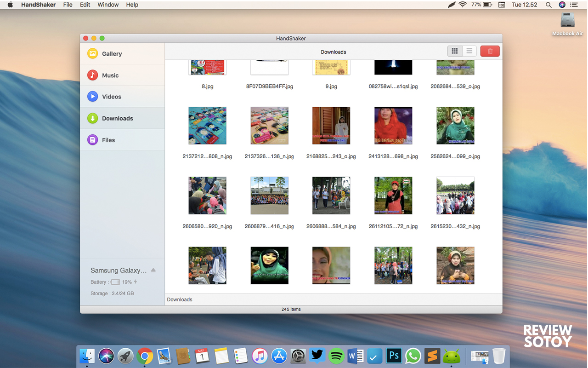Open System Preferences from the dock

click(298, 356)
